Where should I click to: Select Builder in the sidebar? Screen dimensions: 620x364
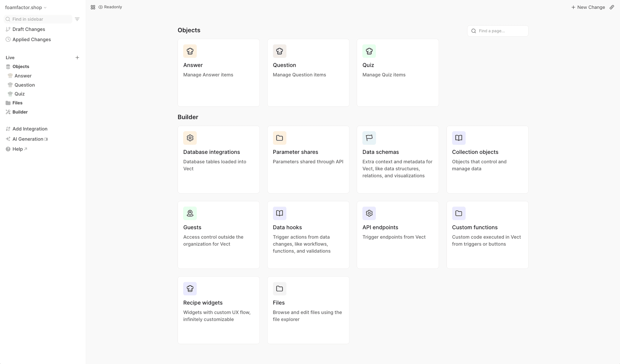click(x=20, y=112)
